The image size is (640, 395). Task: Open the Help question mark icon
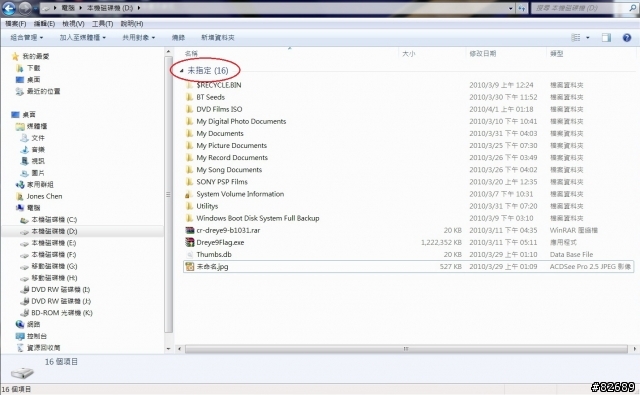click(627, 38)
